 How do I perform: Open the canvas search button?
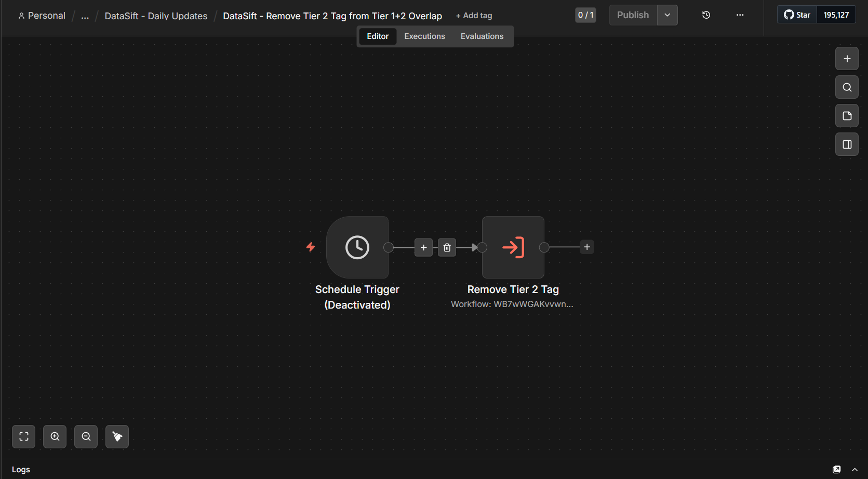pyautogui.click(x=847, y=87)
